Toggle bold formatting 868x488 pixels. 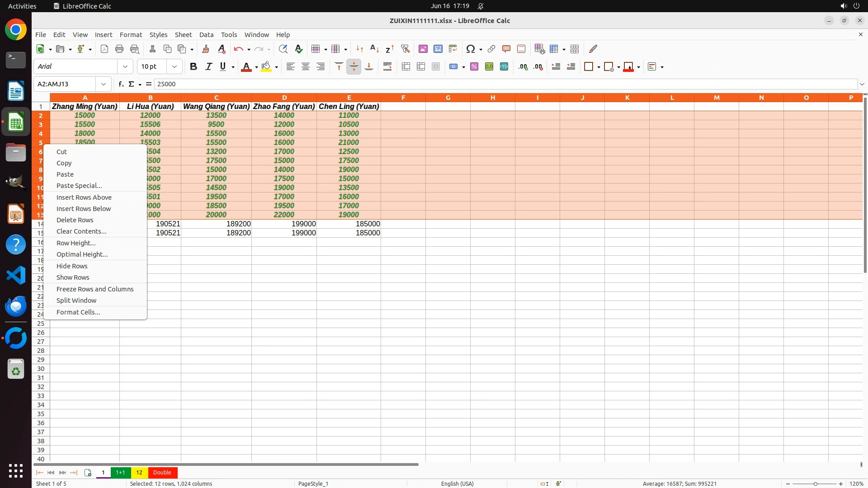193,67
